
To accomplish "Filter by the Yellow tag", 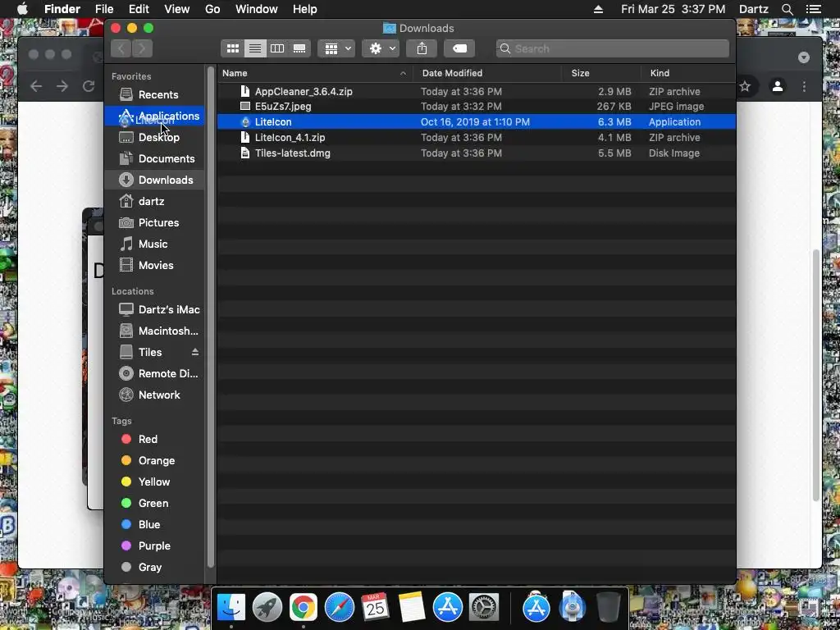I will point(154,482).
